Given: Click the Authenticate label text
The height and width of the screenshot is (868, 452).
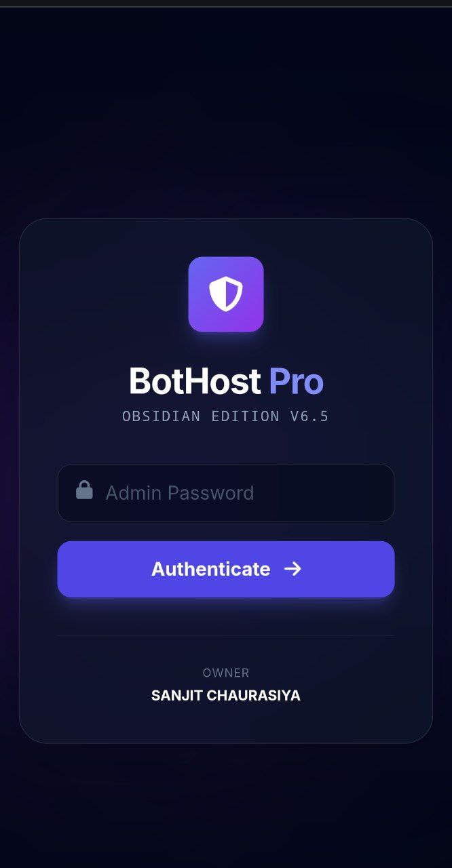Looking at the screenshot, I should (210, 569).
